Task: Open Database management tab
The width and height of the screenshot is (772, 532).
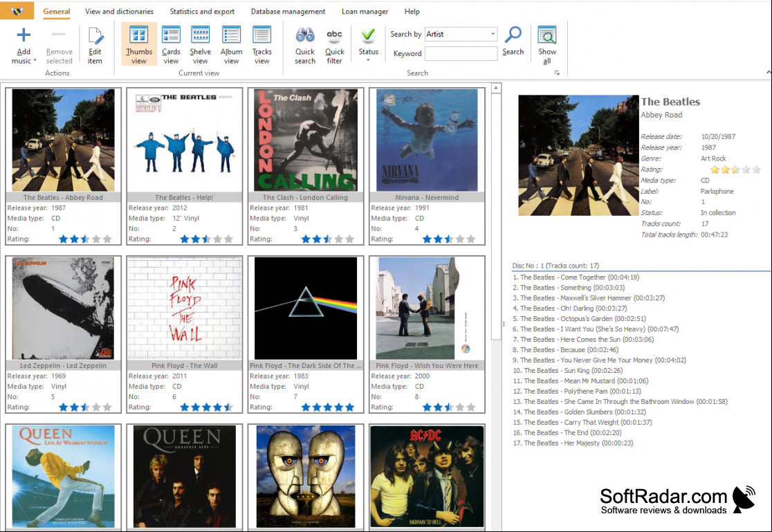Action: [x=288, y=11]
